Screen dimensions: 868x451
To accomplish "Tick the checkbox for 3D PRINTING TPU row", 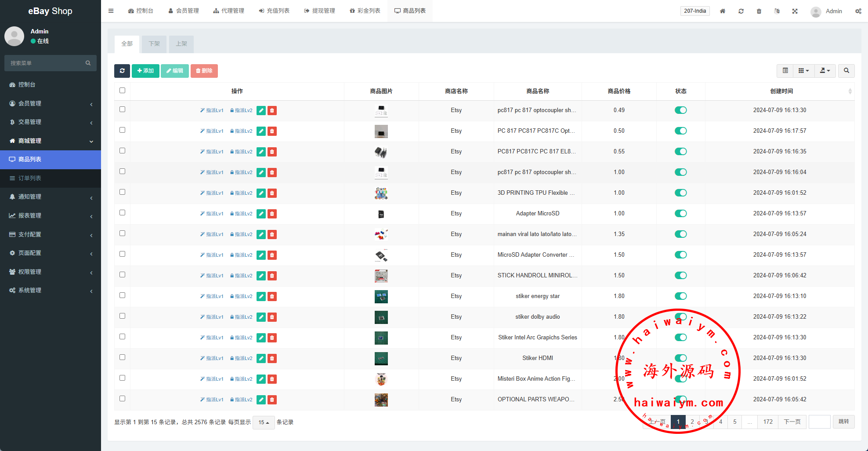I will (x=122, y=192).
